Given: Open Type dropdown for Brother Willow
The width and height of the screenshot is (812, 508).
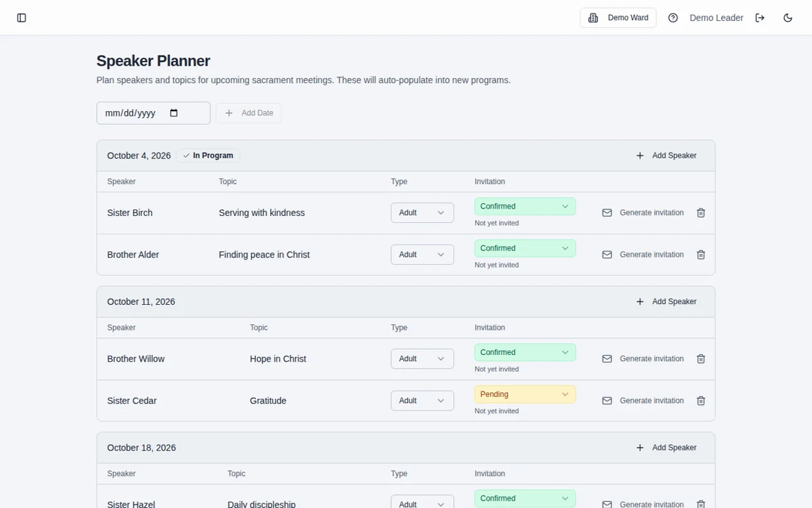Looking at the screenshot, I should coord(422,359).
